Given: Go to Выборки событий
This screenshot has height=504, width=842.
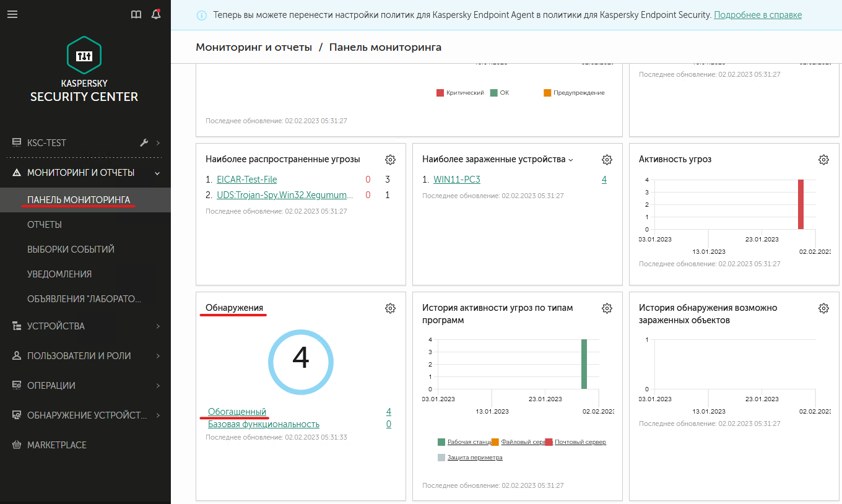Looking at the screenshot, I should pos(71,250).
